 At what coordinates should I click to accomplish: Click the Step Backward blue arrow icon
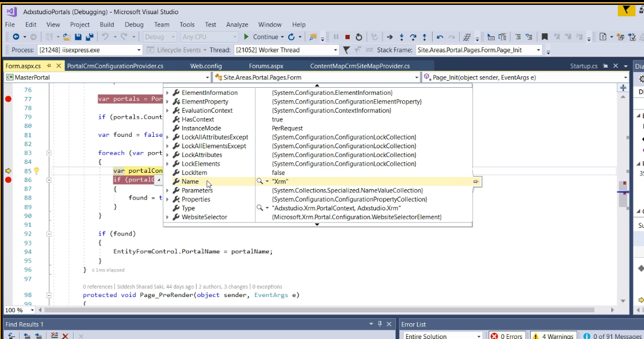(x=440, y=37)
